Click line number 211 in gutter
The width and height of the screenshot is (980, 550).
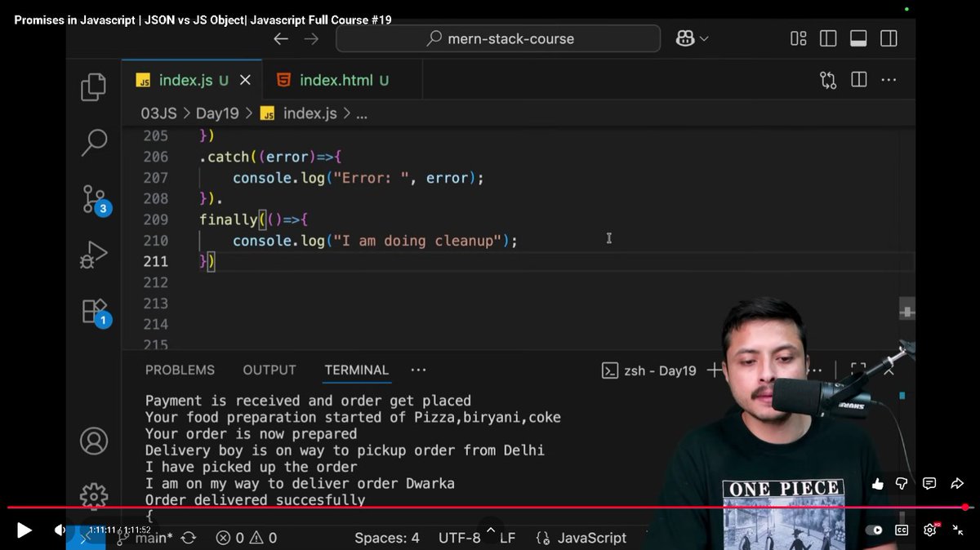tap(155, 261)
